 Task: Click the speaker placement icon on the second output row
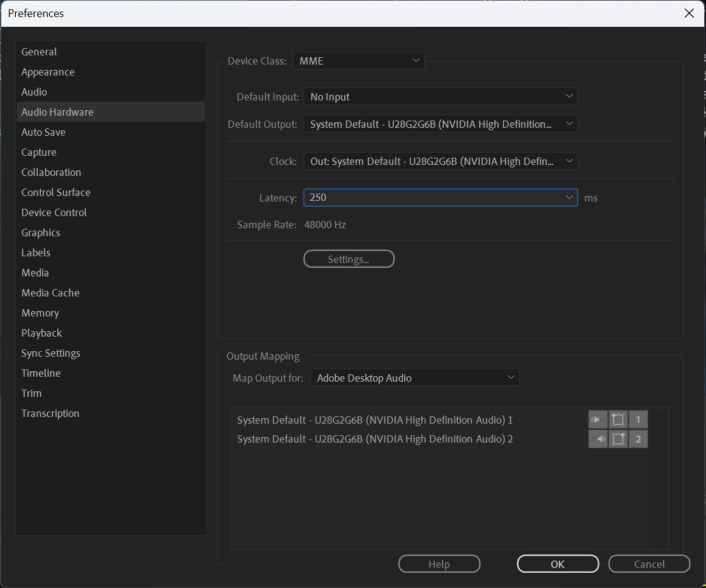pos(618,439)
